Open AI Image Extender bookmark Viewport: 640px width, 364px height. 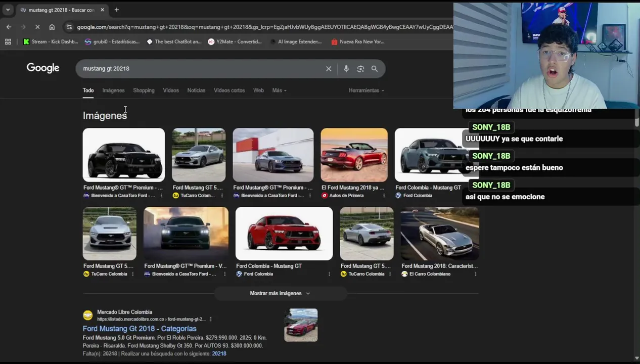coord(296,41)
